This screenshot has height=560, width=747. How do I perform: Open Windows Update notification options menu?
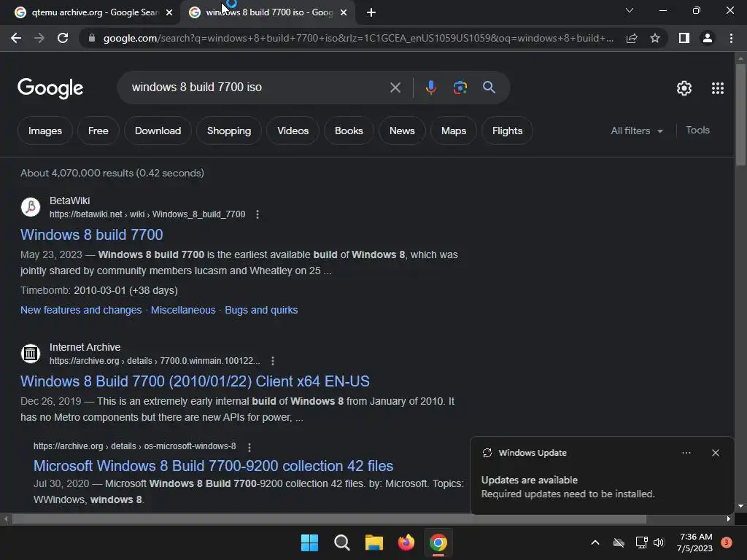tap(686, 453)
